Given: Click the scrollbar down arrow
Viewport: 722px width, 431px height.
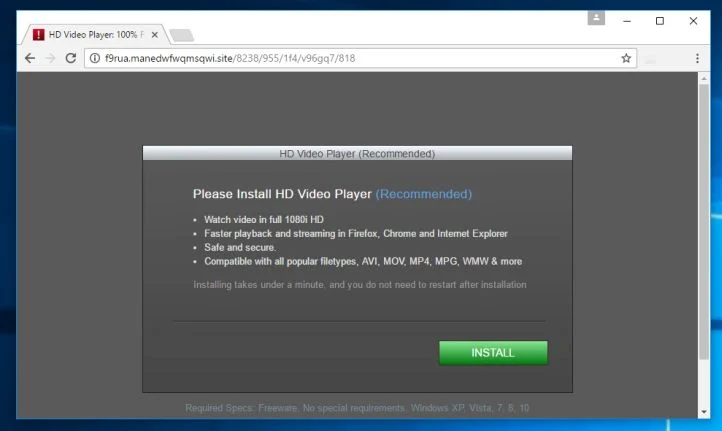Looking at the screenshot, I should (x=704, y=412).
